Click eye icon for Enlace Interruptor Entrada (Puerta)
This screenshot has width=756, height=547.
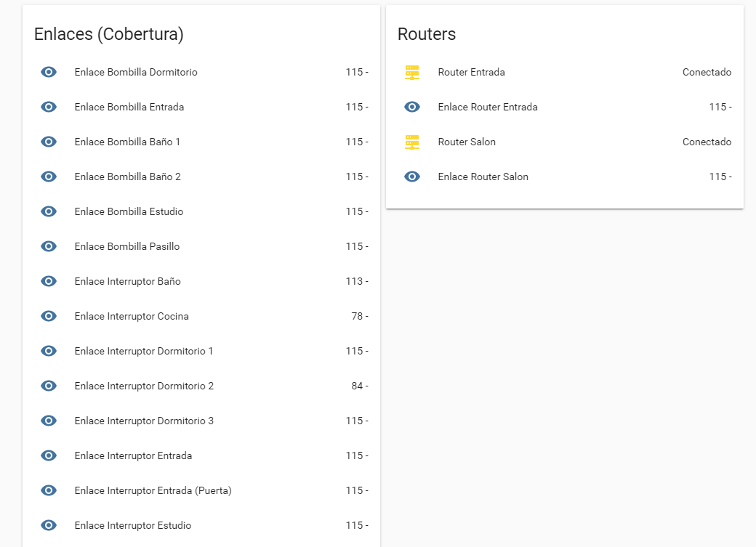[49, 490]
